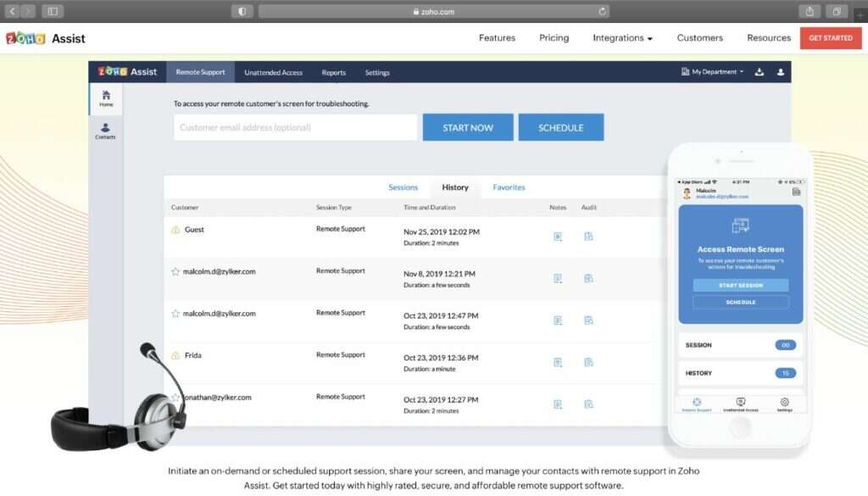The image size is (868, 496).
Task: Click the Home icon in sidebar
Action: 106,98
